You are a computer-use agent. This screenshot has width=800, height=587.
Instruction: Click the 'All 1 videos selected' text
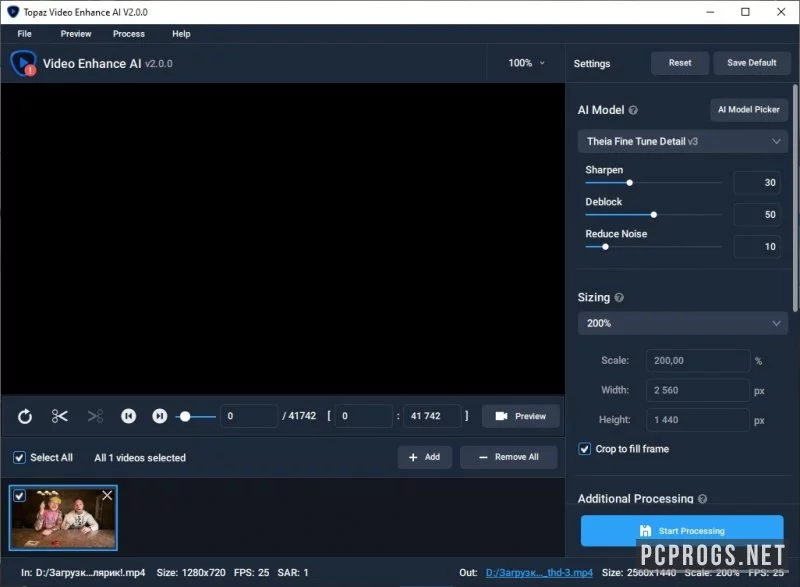140,457
